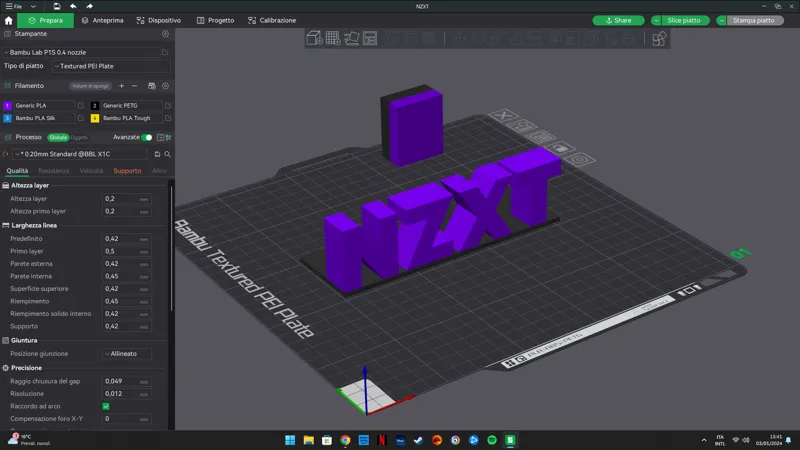800x450 pixels.
Task: Click the Altezza layer value field
Action: pos(127,199)
